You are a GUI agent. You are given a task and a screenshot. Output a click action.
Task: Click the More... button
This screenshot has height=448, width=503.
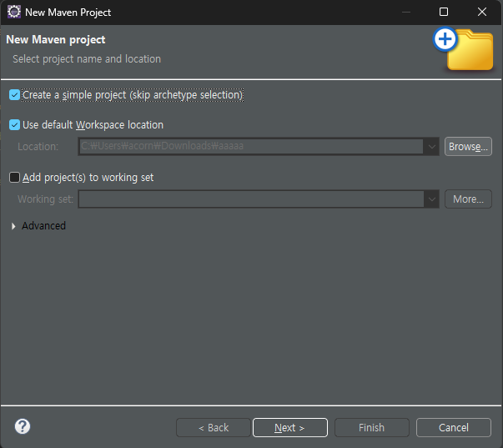pyautogui.click(x=468, y=199)
